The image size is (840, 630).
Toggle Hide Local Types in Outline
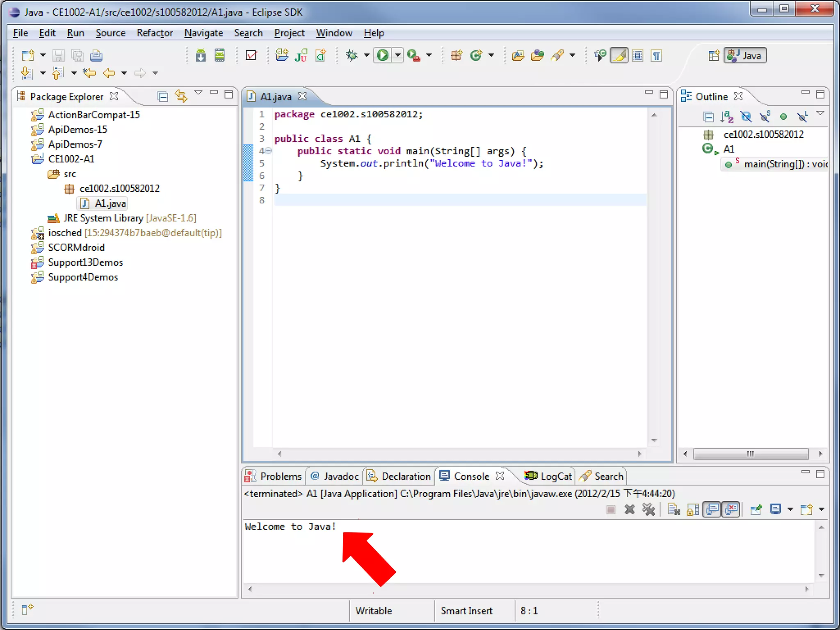[803, 117]
